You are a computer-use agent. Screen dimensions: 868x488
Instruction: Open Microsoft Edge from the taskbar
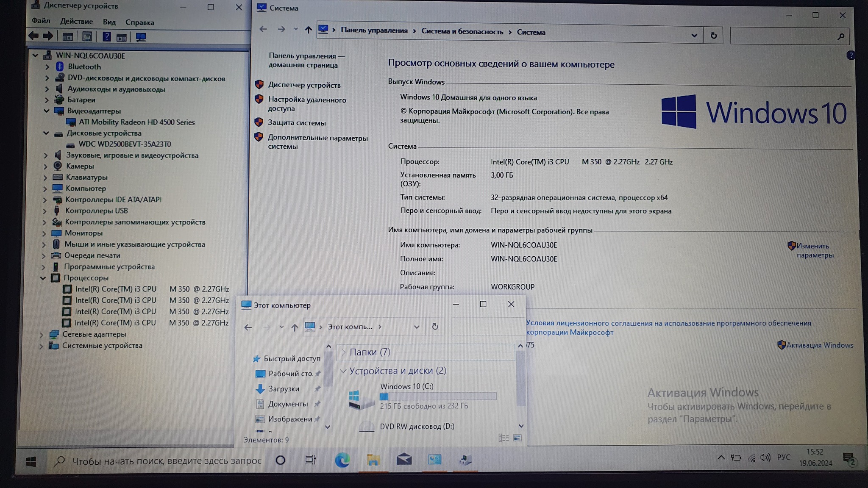[342, 460]
